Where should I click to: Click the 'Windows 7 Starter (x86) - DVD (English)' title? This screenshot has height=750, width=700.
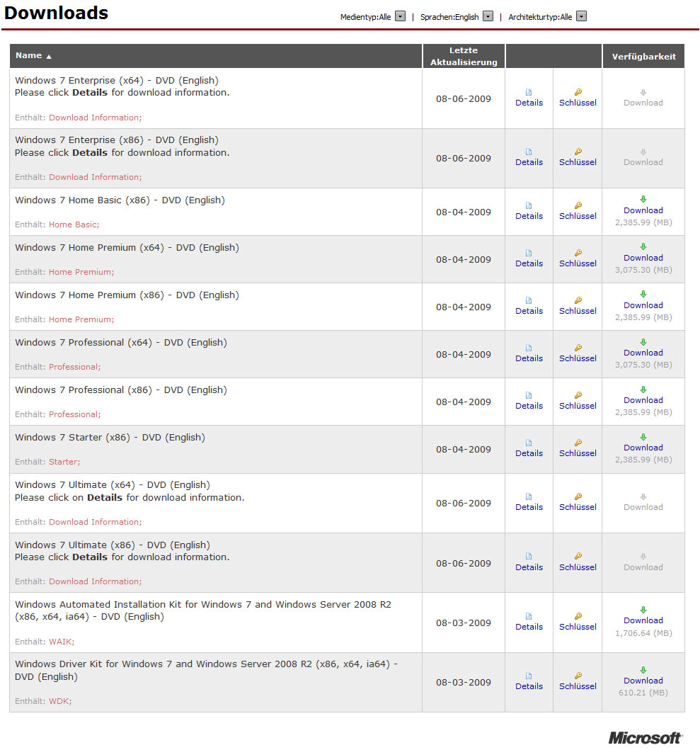[x=110, y=438]
